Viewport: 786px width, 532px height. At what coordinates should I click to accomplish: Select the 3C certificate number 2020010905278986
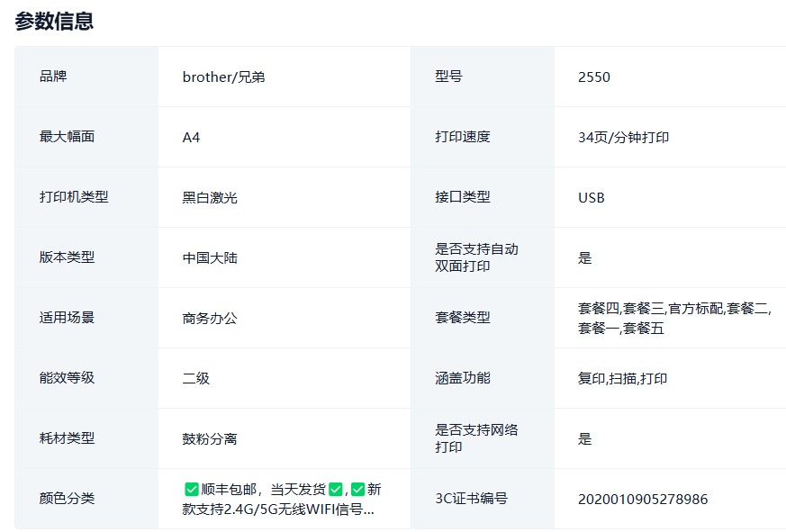[x=643, y=500]
